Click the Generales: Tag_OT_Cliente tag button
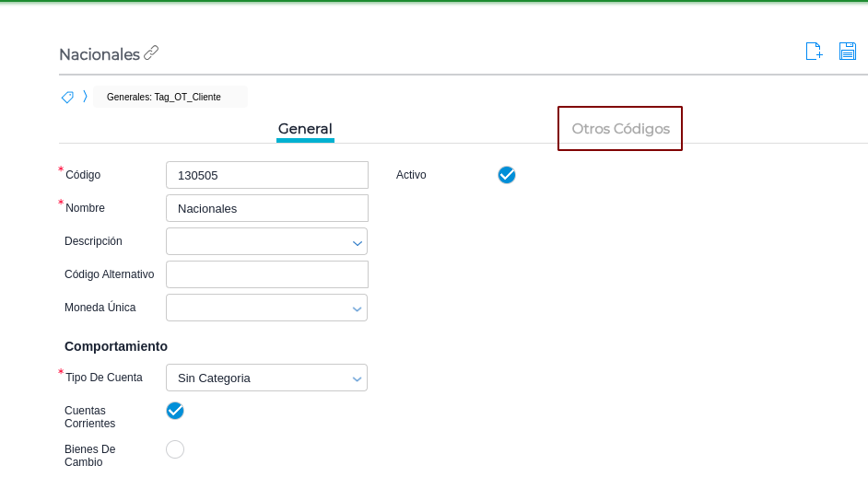This screenshot has width=868, height=477. pyautogui.click(x=170, y=97)
